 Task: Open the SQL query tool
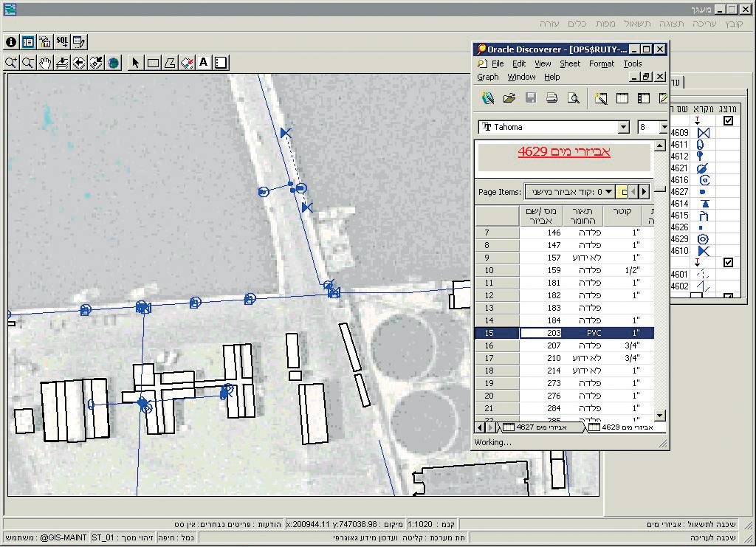(62, 42)
